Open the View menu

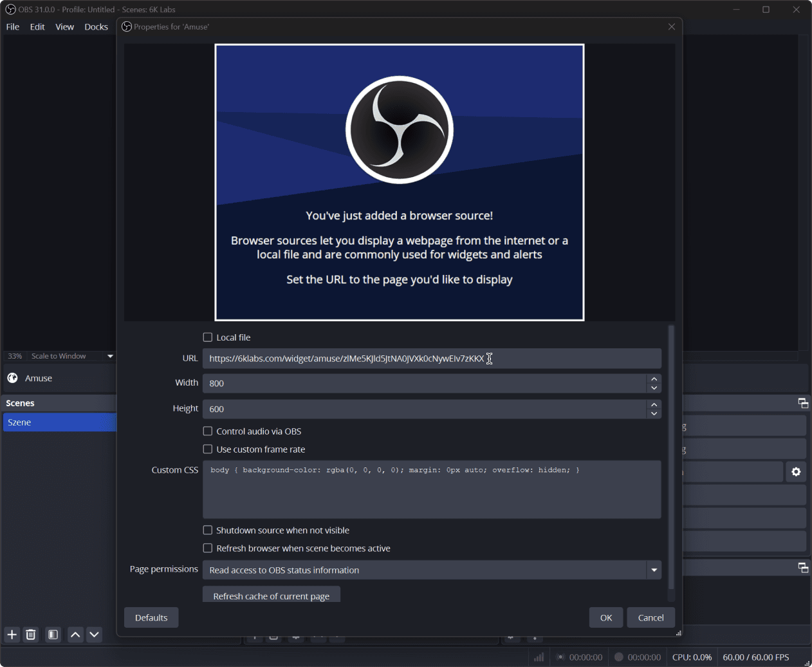pyautogui.click(x=64, y=27)
